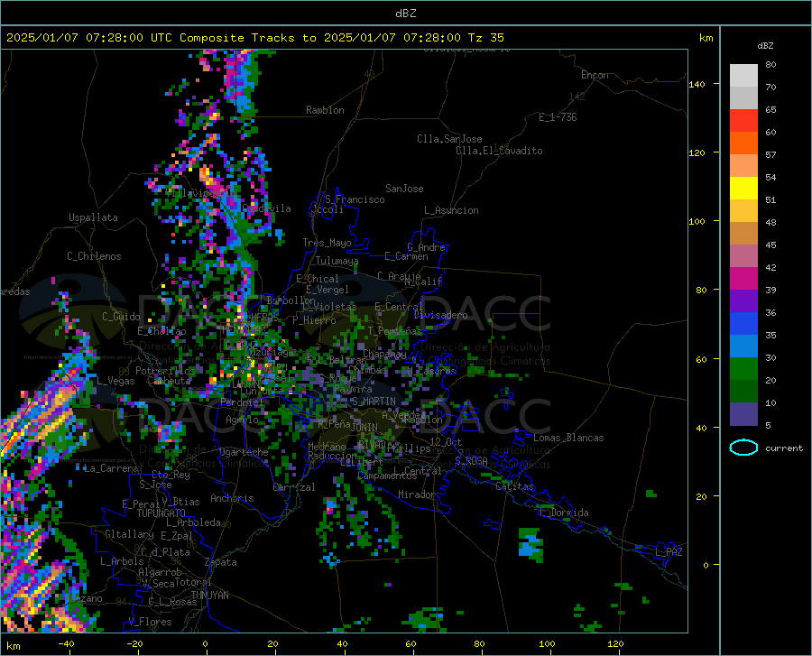Click the dark green 20 dBZ swatch
The image size is (812, 656).
(743, 392)
